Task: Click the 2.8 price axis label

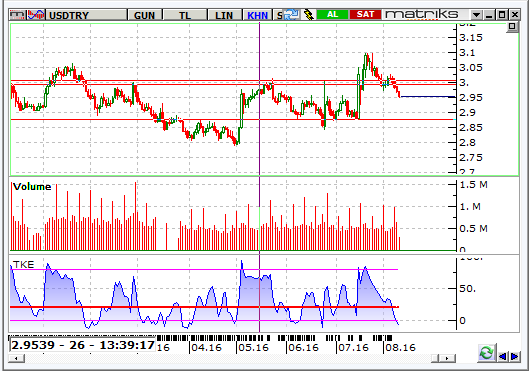Action: click(x=467, y=142)
